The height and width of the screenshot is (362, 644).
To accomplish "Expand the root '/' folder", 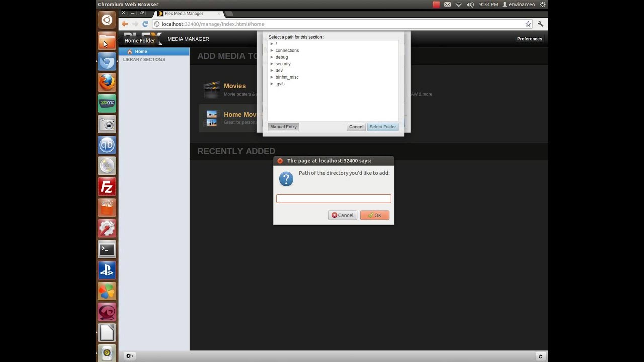I will pyautogui.click(x=272, y=44).
